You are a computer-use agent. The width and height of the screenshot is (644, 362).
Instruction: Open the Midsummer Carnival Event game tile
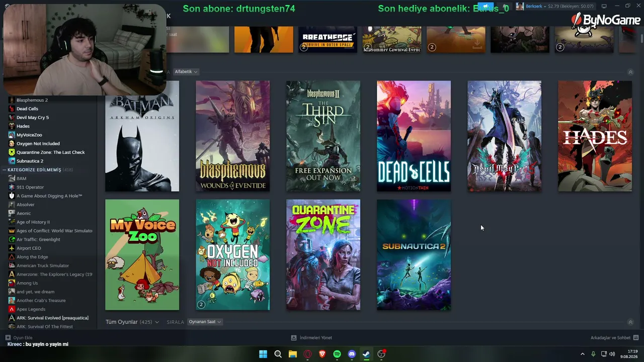392,39
